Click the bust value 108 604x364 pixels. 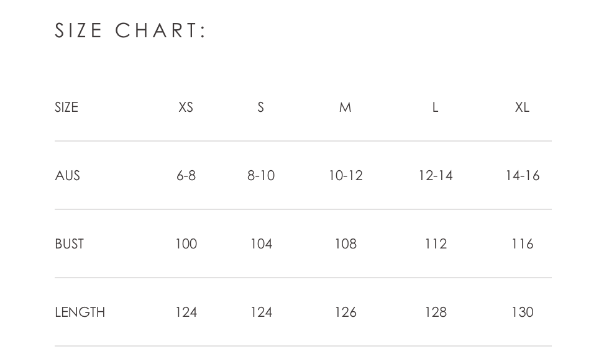click(x=345, y=244)
